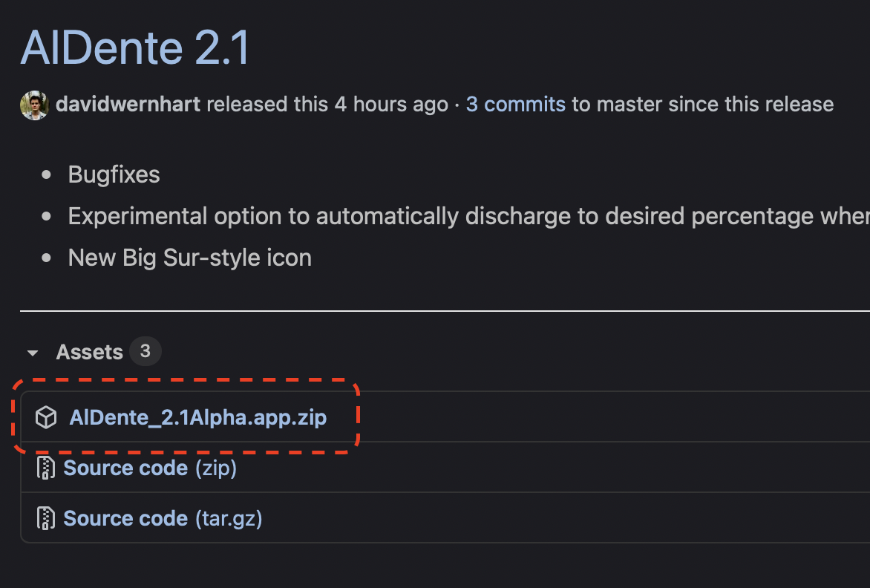Viewport: 870px width, 588px height.
Task: Click the 'to master since this release' text
Action: coord(702,104)
